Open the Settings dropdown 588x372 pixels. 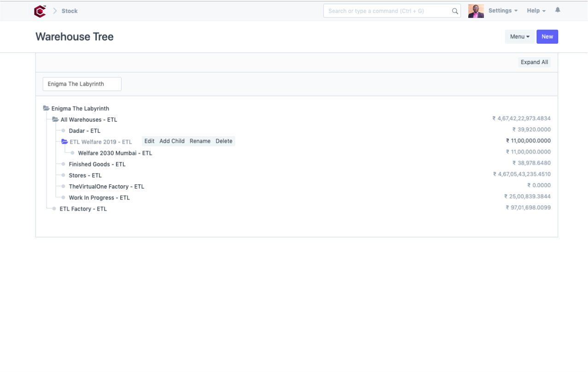pos(503,11)
